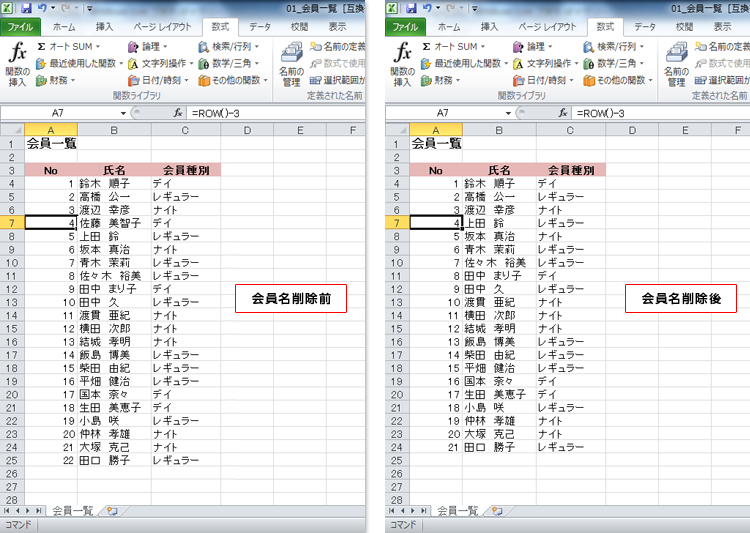Switch to ホーム tab in left window
Viewport: 750px width, 533px height.
(64, 27)
